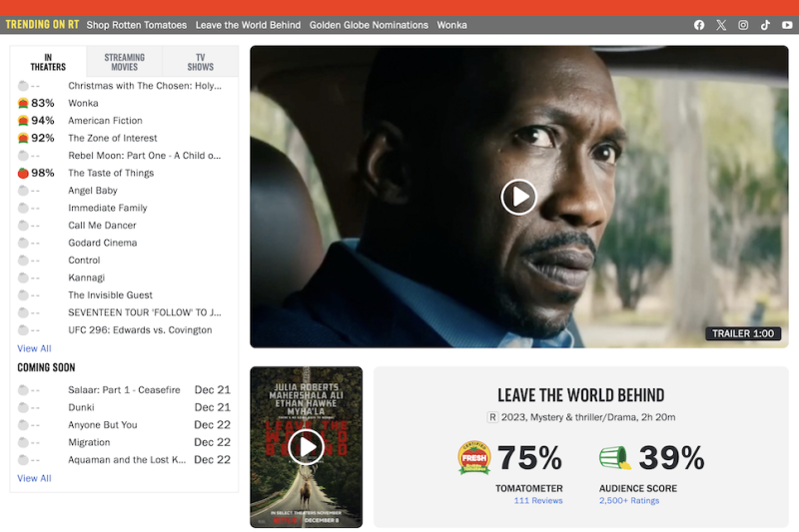Open the Kannagi movie entry
This screenshot has height=532, width=799.
87,277
